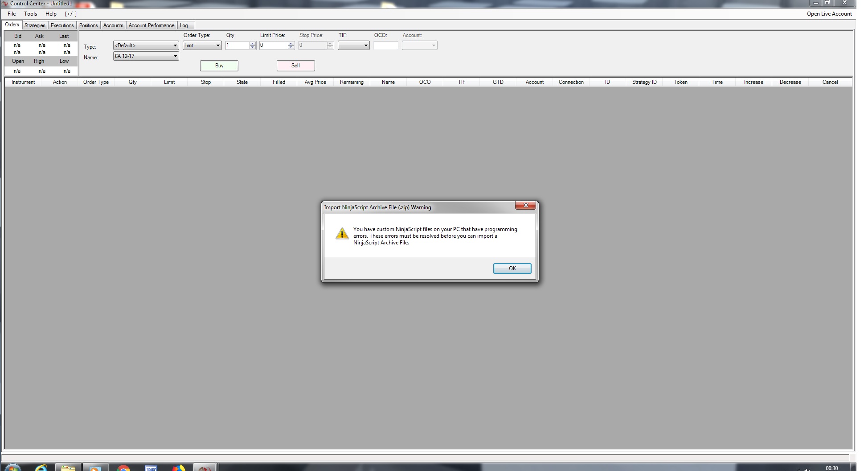Click the warning message about programming errors
This screenshot has width=868, height=471.
pos(435,236)
